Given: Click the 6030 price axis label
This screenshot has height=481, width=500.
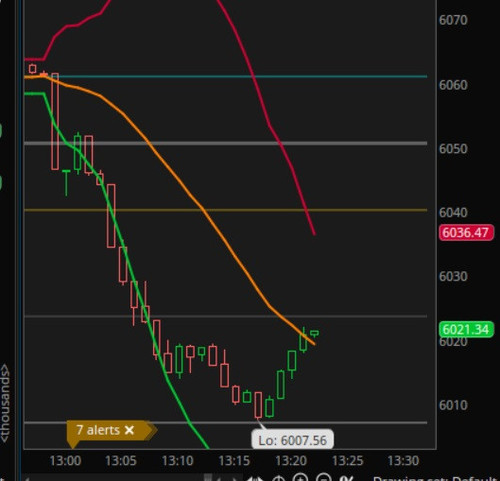Looking at the screenshot, I should coord(453,276).
